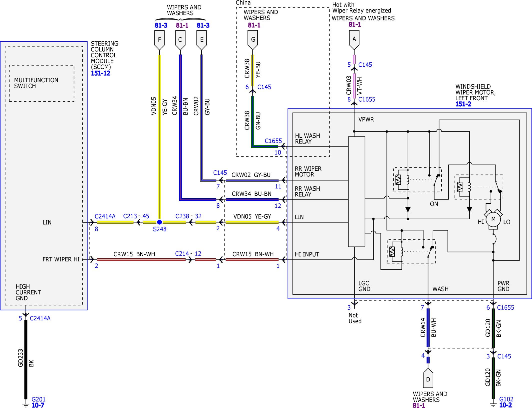Select the HI INPUT pin label

307,254
